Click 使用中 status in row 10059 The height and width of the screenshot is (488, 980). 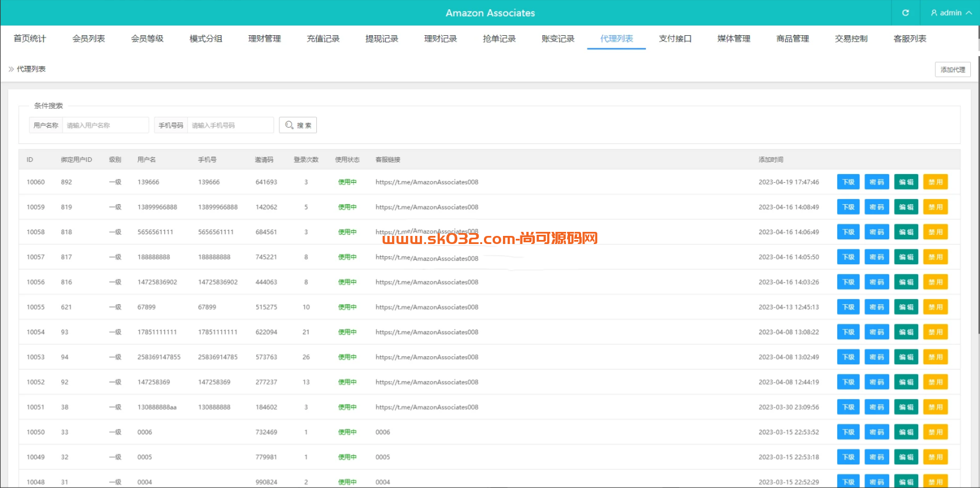point(347,207)
